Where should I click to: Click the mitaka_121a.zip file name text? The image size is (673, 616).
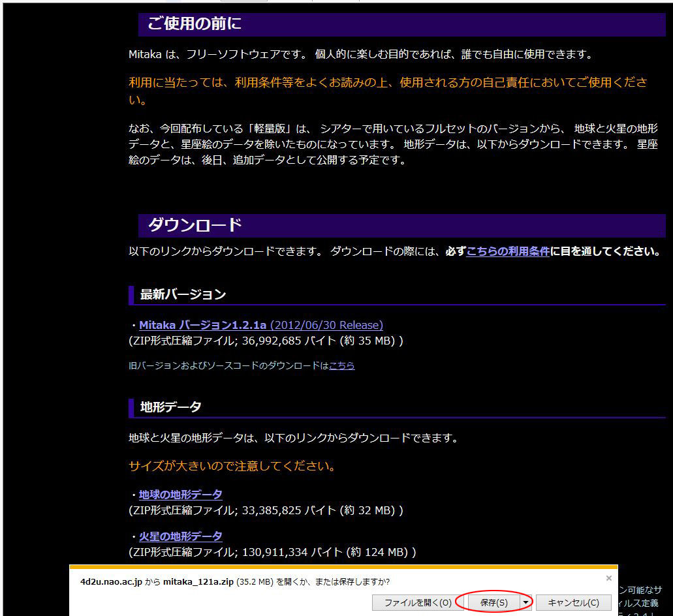click(x=198, y=582)
